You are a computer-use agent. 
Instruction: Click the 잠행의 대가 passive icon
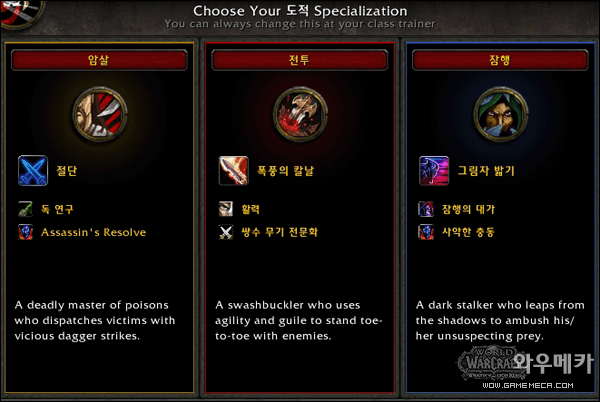click(x=426, y=209)
